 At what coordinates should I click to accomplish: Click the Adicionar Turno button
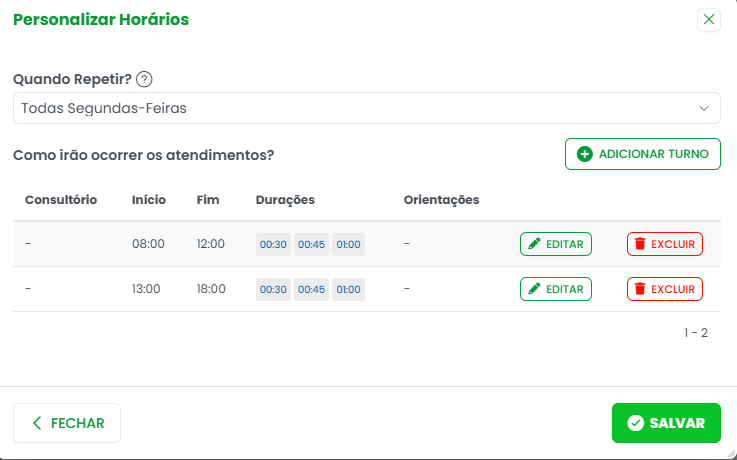coord(642,154)
